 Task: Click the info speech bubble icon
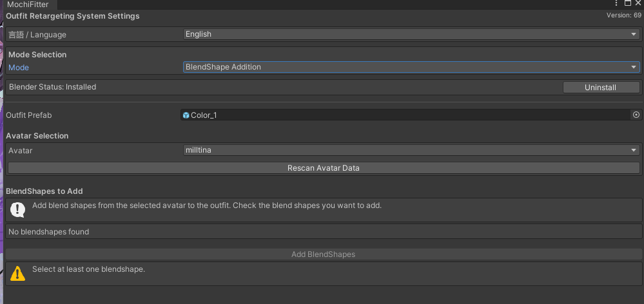coord(17,210)
